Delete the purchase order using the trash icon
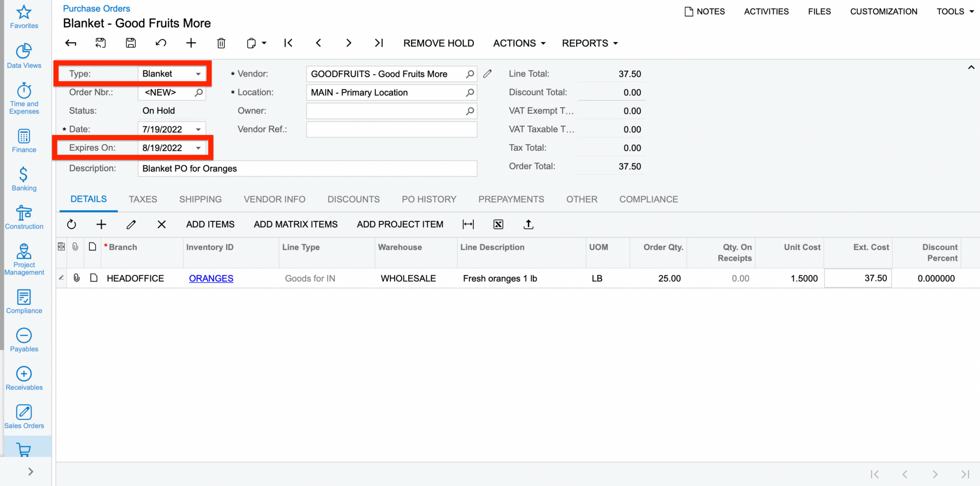 (x=221, y=43)
